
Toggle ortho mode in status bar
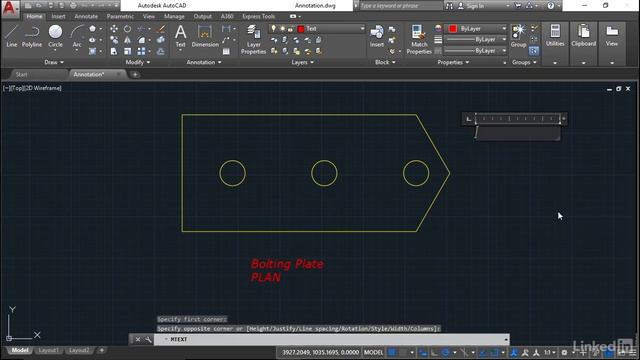[x=434, y=352]
